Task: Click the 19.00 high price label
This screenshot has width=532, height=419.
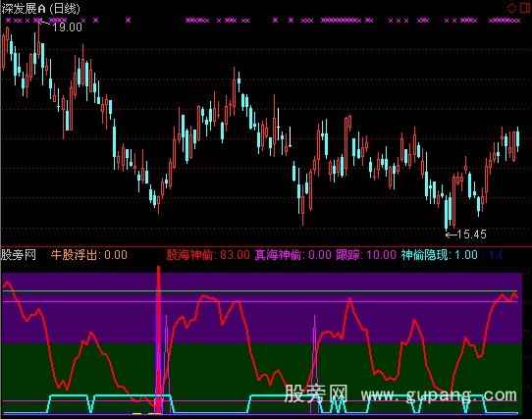Action: 68,27
